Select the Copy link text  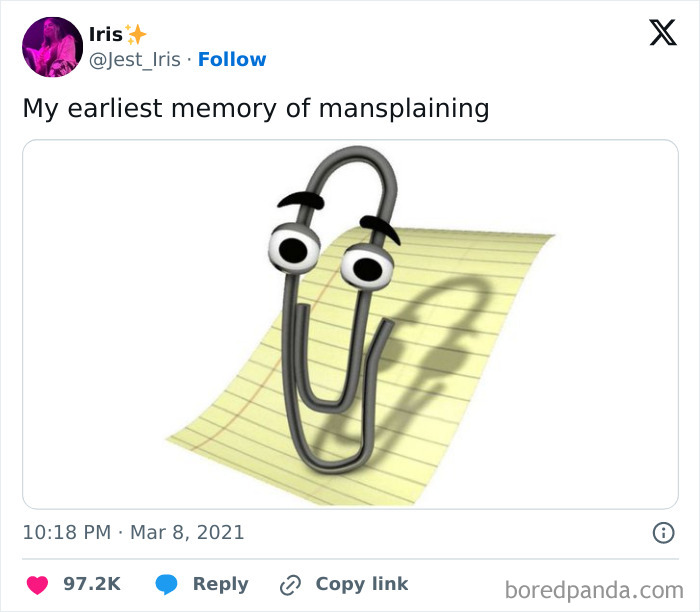(x=362, y=584)
